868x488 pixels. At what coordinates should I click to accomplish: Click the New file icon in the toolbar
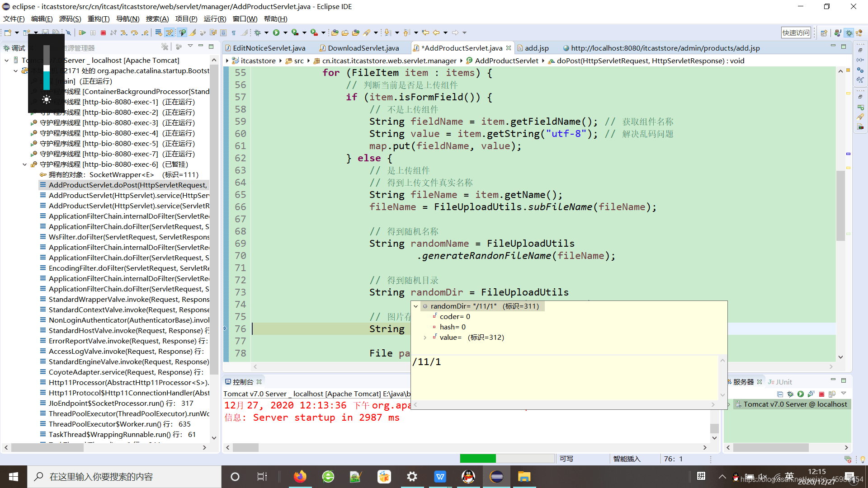(x=8, y=33)
